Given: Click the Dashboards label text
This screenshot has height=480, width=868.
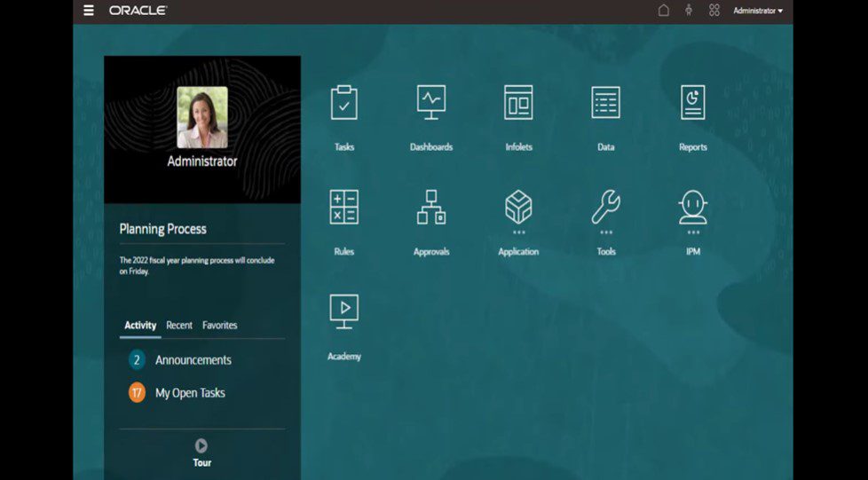Looking at the screenshot, I should 431,147.
